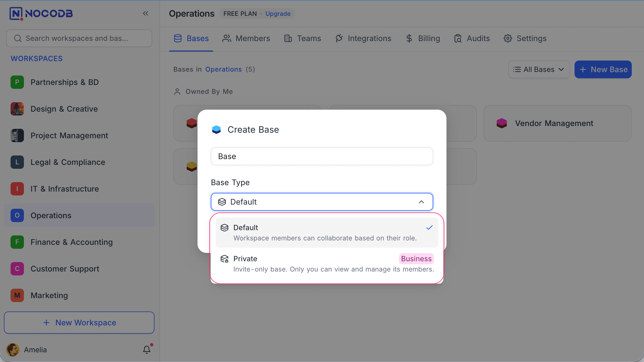Click the checkmark next to Default
The height and width of the screenshot is (362, 644).
click(x=429, y=227)
